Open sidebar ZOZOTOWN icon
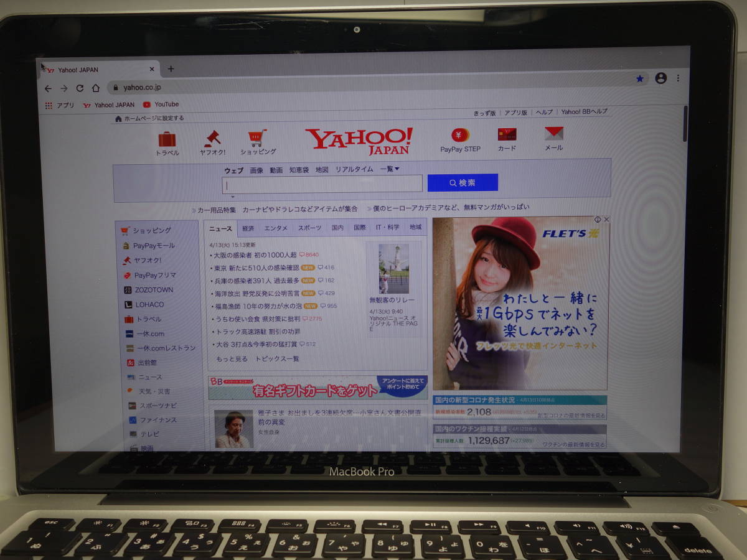Viewport: 747px width, 560px height. (x=128, y=290)
